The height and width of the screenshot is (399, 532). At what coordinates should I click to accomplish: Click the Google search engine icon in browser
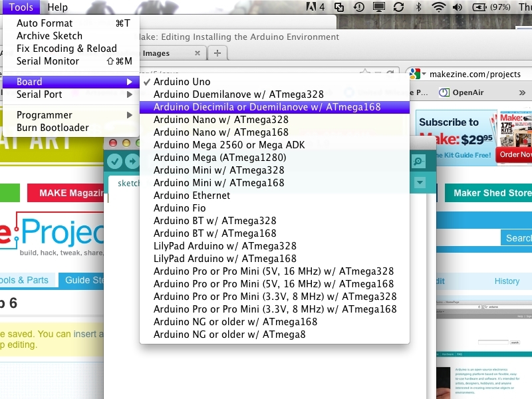(x=414, y=74)
